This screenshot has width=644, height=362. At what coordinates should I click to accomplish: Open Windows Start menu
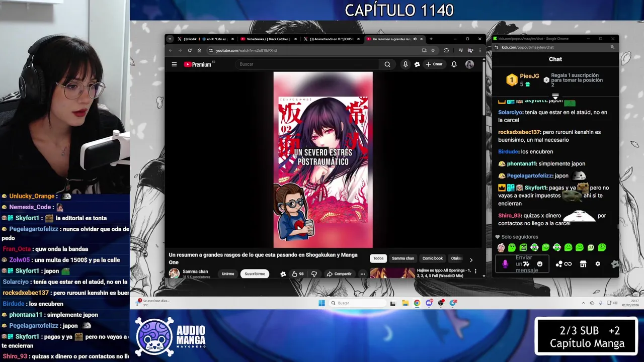(321, 303)
